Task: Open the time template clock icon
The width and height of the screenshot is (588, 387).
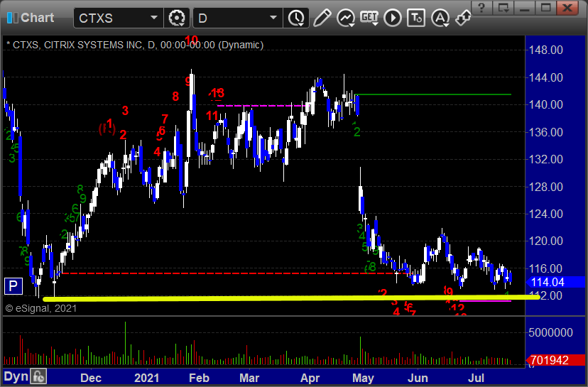Action: click(x=296, y=18)
